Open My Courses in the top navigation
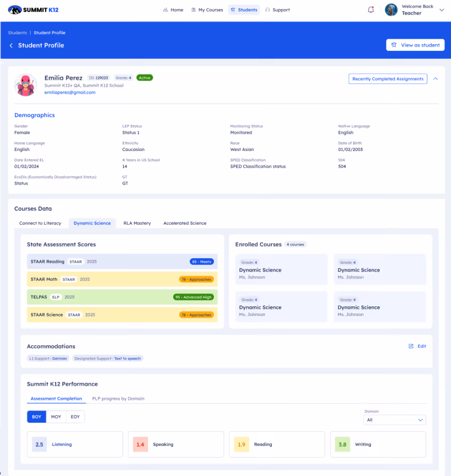Viewport: 451px width, 476px height. tap(207, 10)
